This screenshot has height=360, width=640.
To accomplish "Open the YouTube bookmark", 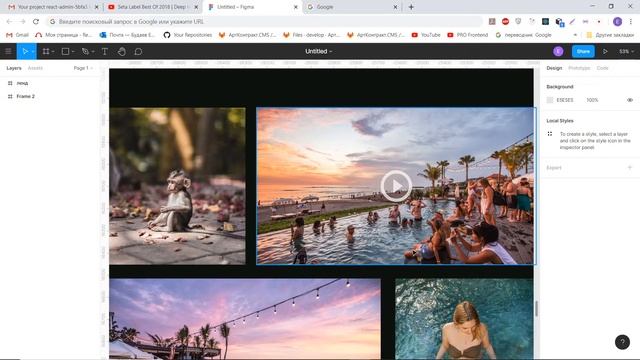I will coord(426,35).
